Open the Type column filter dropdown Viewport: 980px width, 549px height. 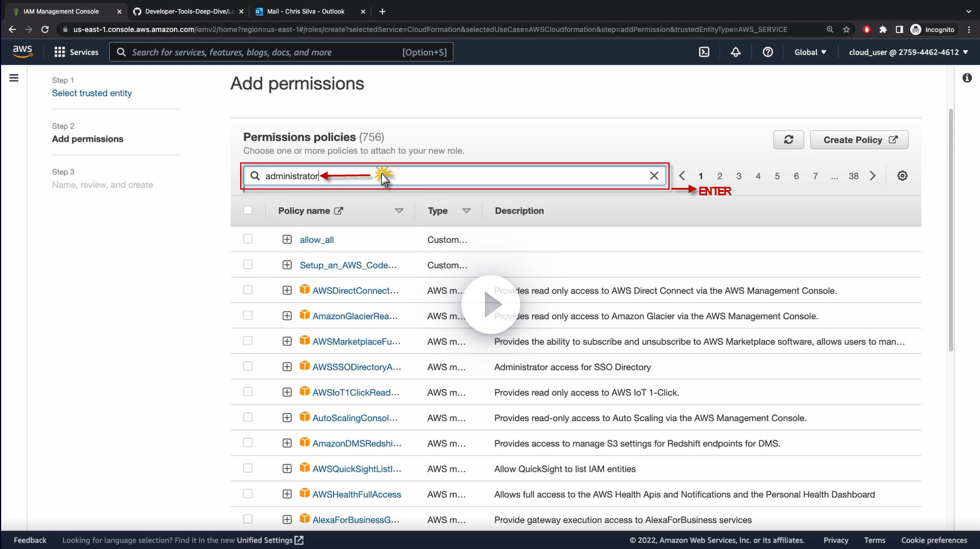[466, 211]
